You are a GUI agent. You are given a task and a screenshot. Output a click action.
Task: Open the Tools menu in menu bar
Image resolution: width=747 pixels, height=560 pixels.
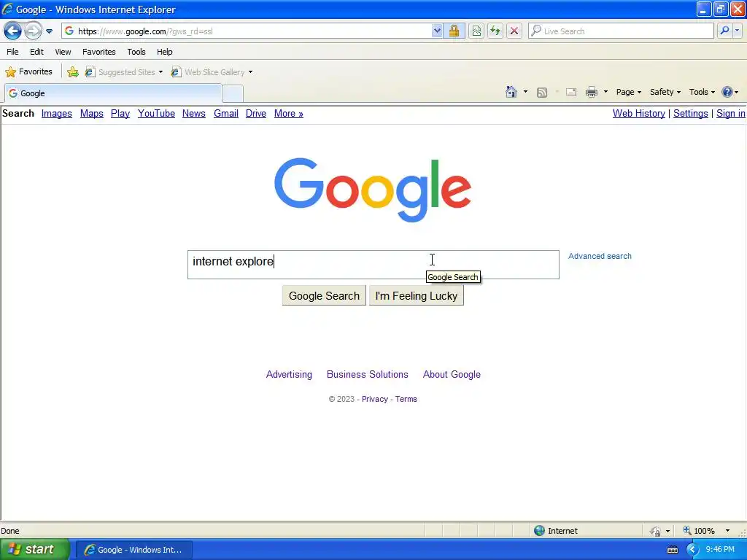click(x=136, y=52)
